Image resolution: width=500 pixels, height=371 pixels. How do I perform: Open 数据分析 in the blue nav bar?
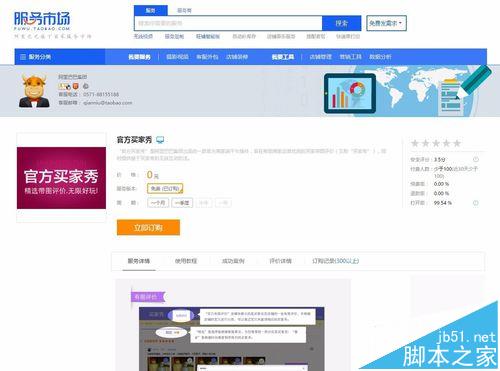pos(380,57)
